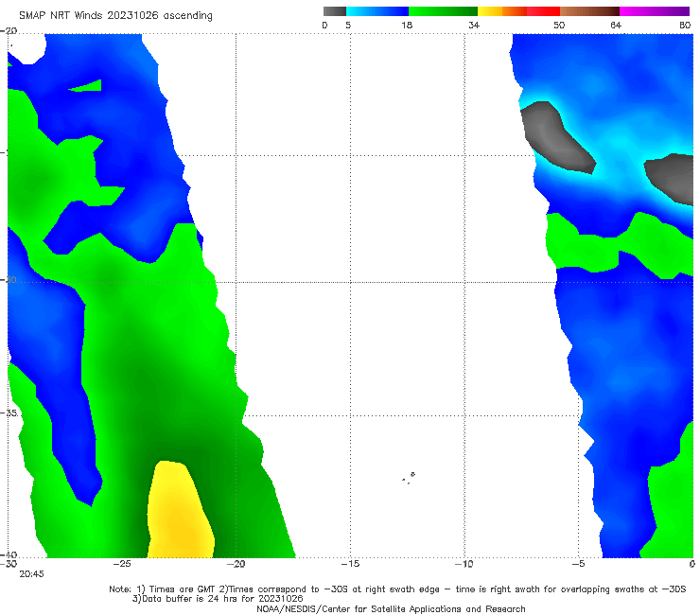Click the green segment of the color bar
The width and height of the screenshot is (700, 615).
(x=443, y=11)
